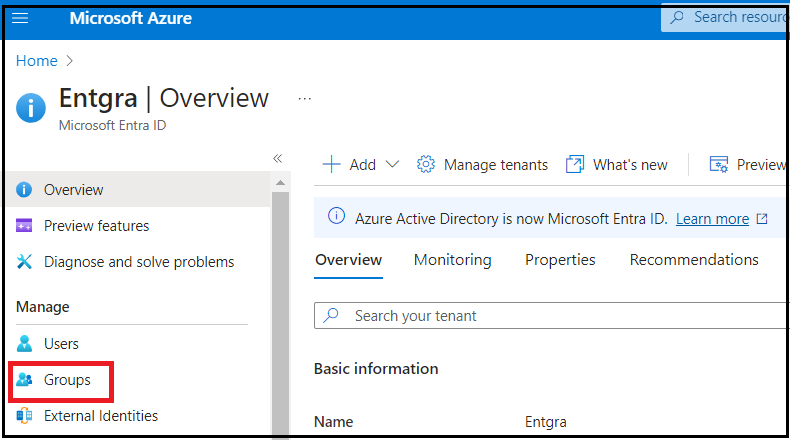Switch to the Properties tab
Image resolution: width=790 pixels, height=440 pixels.
point(560,260)
